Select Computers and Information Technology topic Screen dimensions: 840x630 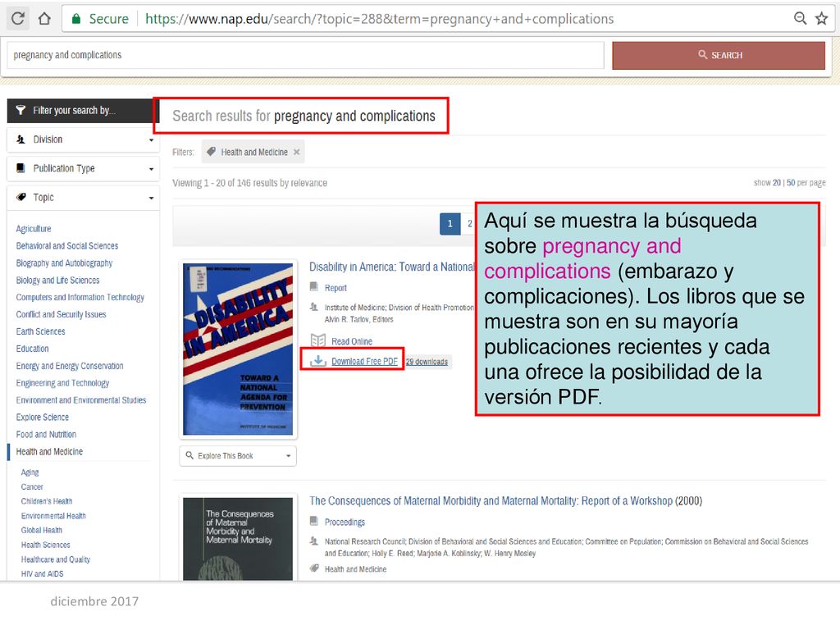pyautogui.click(x=80, y=297)
